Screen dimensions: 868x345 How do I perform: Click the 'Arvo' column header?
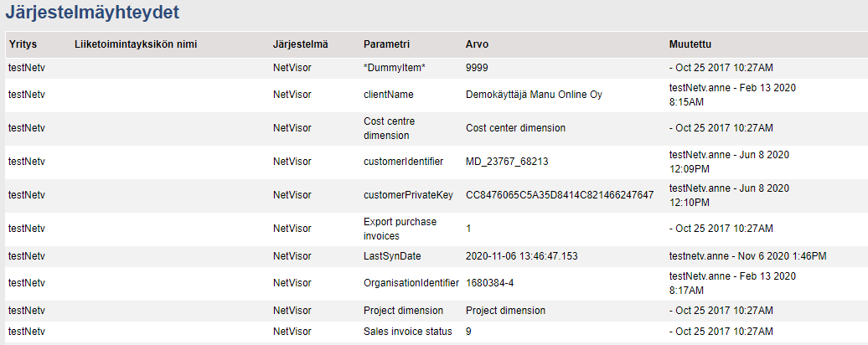[x=477, y=44]
